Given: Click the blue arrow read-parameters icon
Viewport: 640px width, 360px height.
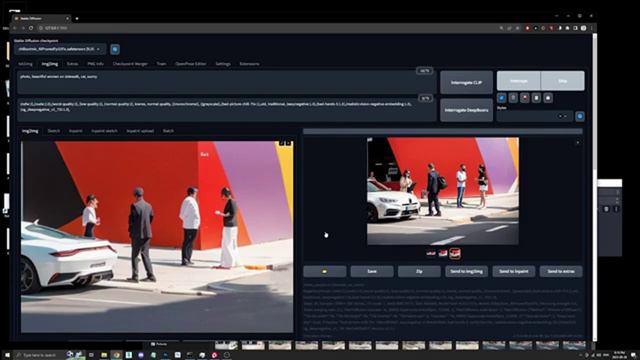Looking at the screenshot, I should pyautogui.click(x=502, y=98).
